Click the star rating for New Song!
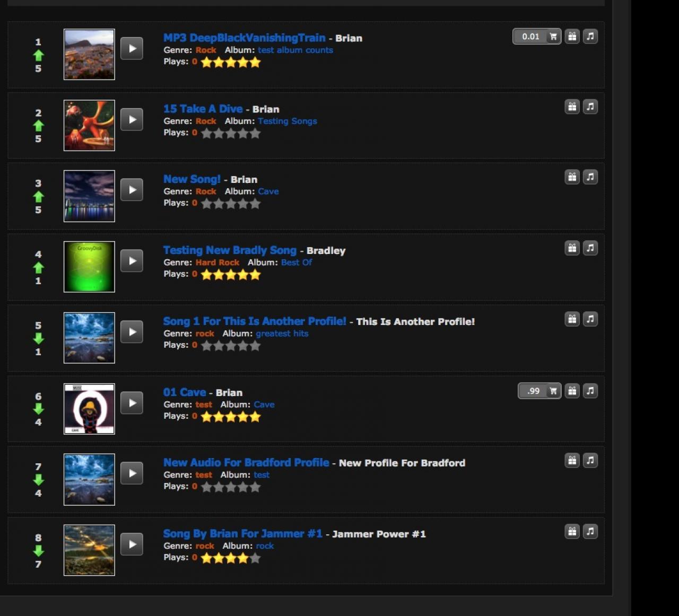 click(x=231, y=204)
